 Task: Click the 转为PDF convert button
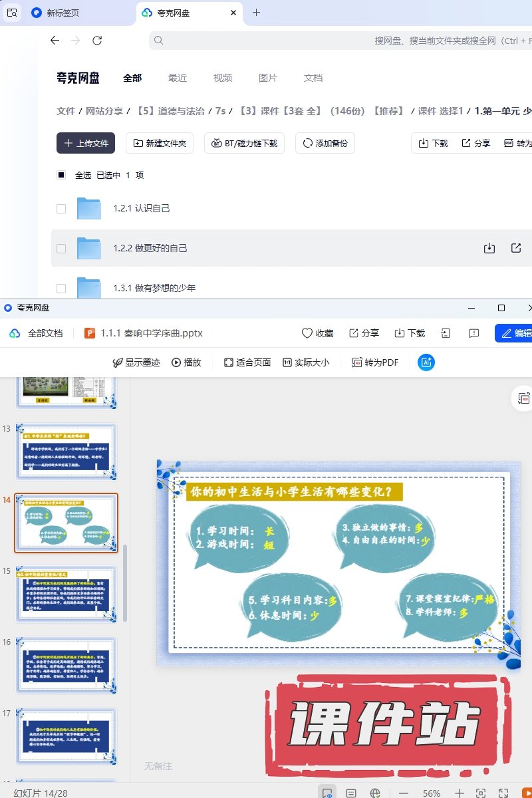pos(376,362)
